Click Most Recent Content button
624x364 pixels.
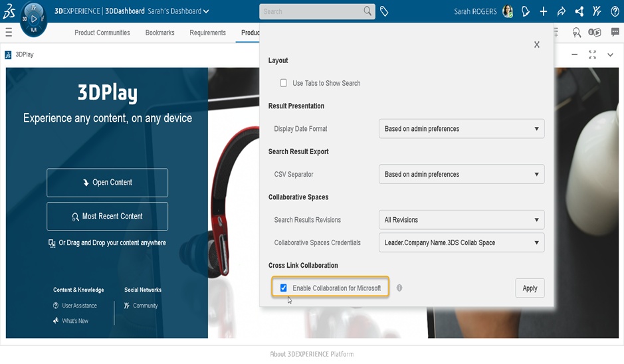[x=107, y=217]
